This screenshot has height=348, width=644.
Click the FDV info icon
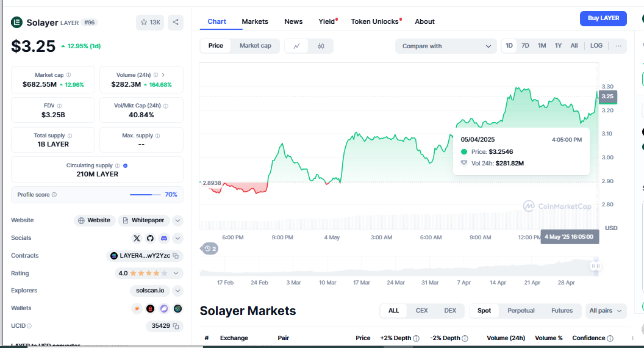point(60,106)
